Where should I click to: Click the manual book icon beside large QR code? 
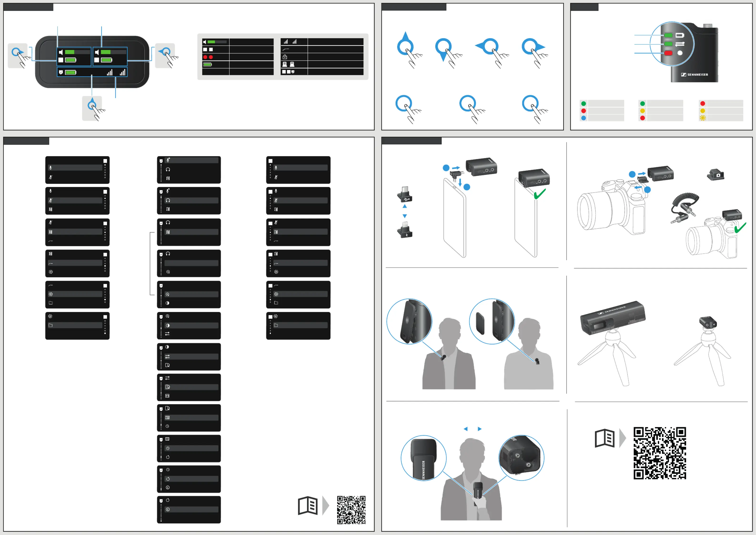(605, 438)
